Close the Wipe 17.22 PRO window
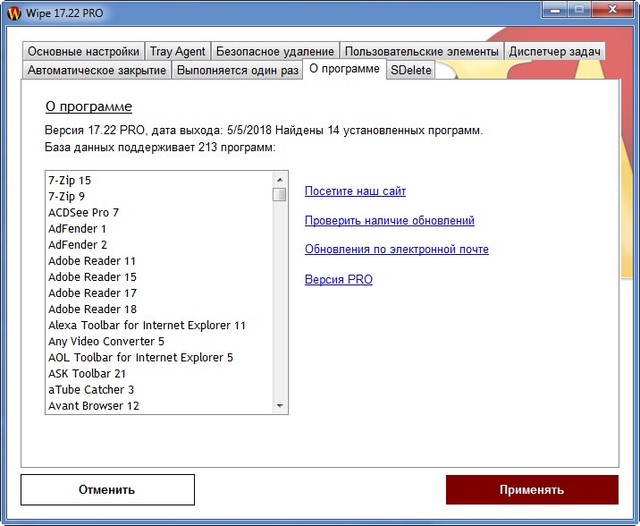The image size is (640, 526). coord(612,9)
